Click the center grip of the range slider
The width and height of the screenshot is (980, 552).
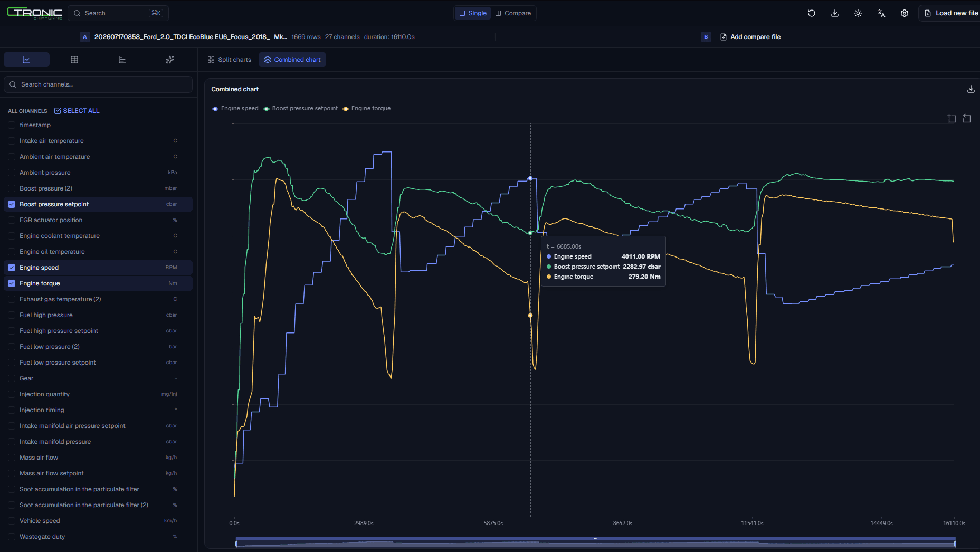coord(595,539)
